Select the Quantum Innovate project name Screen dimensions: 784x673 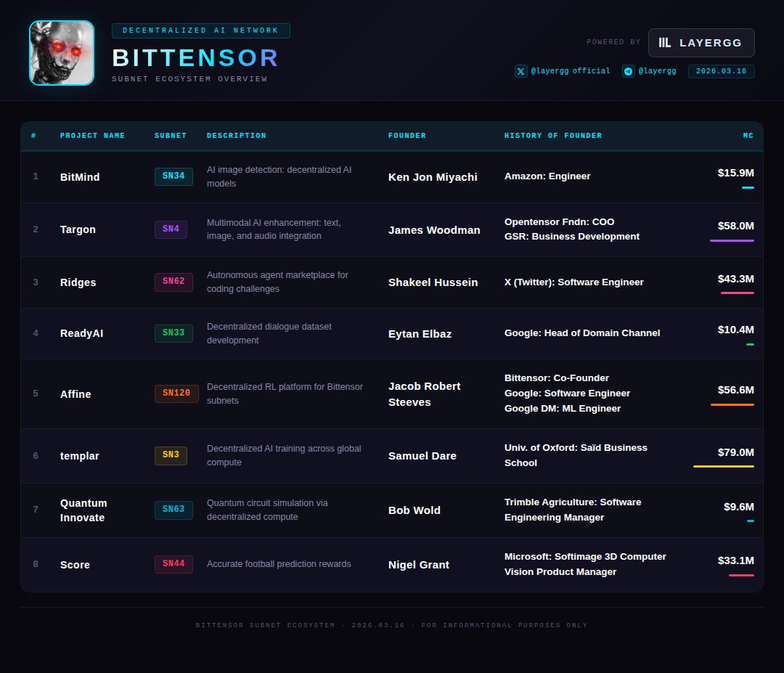pyautogui.click(x=83, y=510)
